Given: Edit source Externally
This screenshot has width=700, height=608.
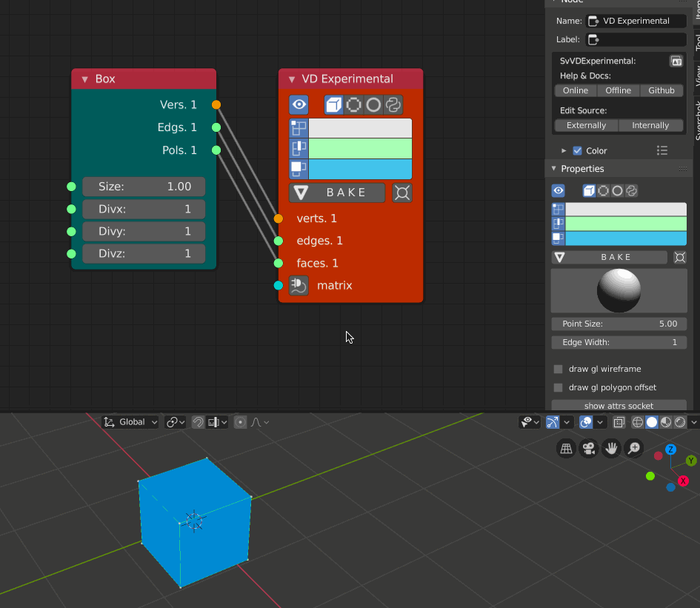Looking at the screenshot, I should 586,125.
